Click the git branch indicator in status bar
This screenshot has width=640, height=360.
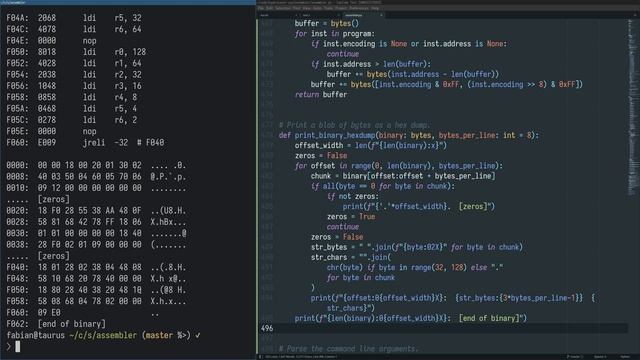coord(575,357)
